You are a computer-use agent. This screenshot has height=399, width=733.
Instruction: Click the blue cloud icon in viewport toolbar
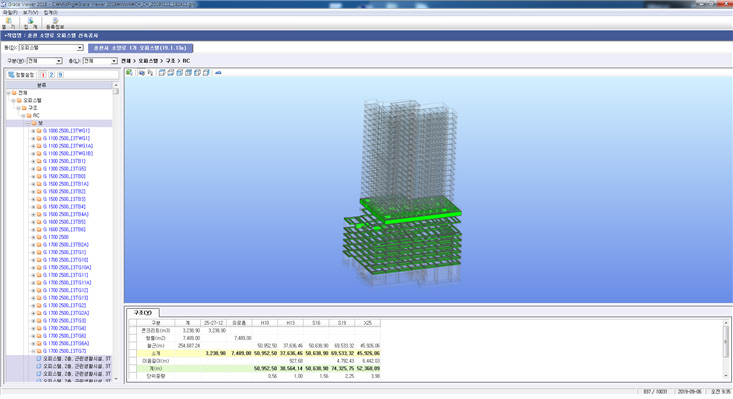(x=218, y=72)
